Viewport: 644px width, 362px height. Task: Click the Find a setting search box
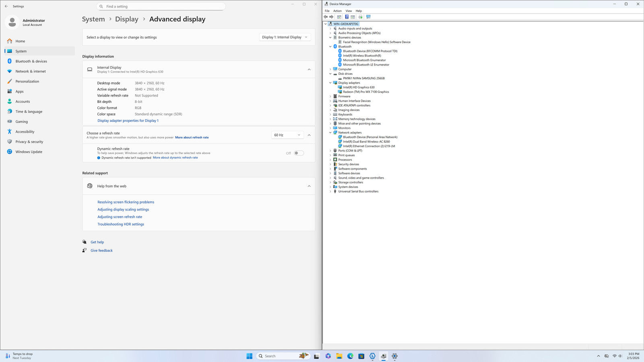pos(161,6)
